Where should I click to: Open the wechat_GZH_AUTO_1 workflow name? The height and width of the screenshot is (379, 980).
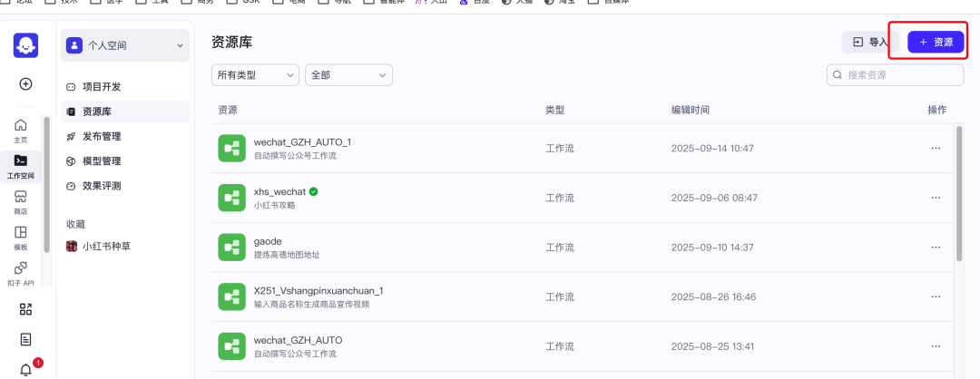[302, 142]
